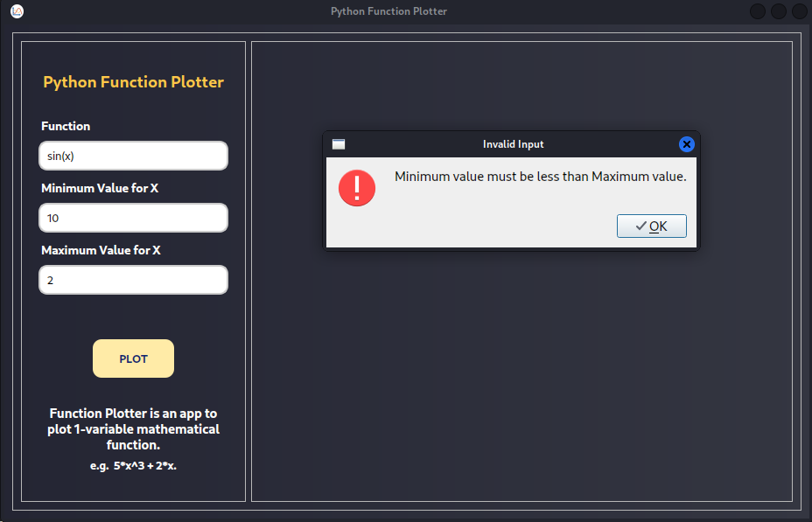Click the error message about Minimum value

[x=541, y=177]
